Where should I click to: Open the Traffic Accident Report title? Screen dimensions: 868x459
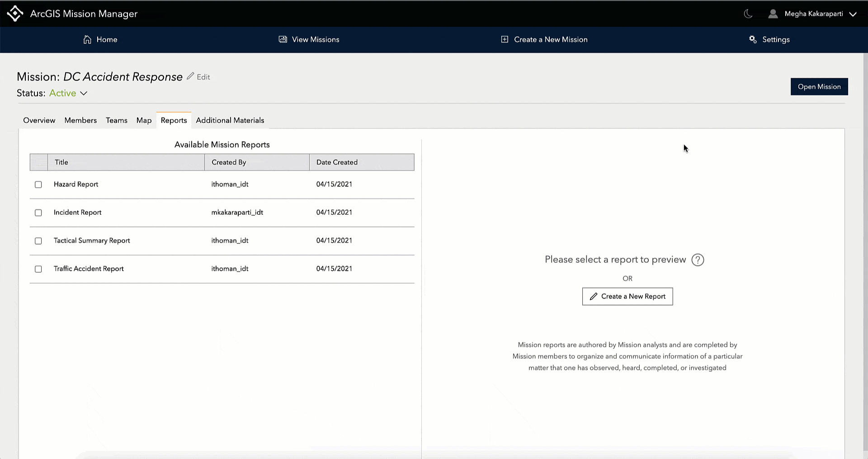(89, 269)
